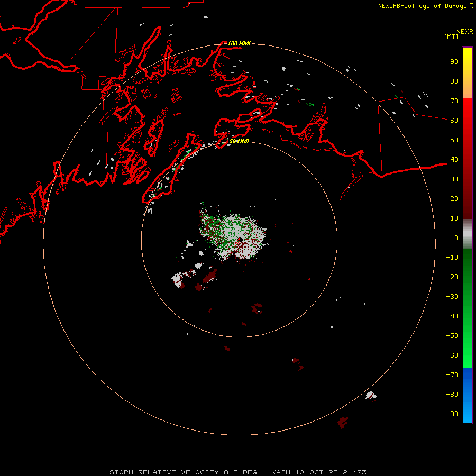The height and width of the screenshot is (476, 476).
Task: Click the 50 value on the velocity scale
Action: (454, 140)
